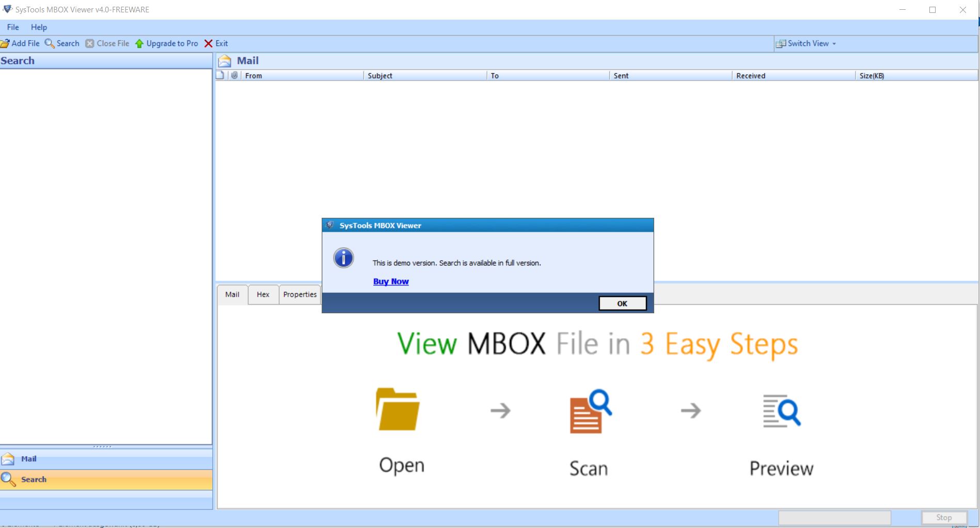The width and height of the screenshot is (980, 528).
Task: Click the Scan document graphic
Action: [x=591, y=411]
